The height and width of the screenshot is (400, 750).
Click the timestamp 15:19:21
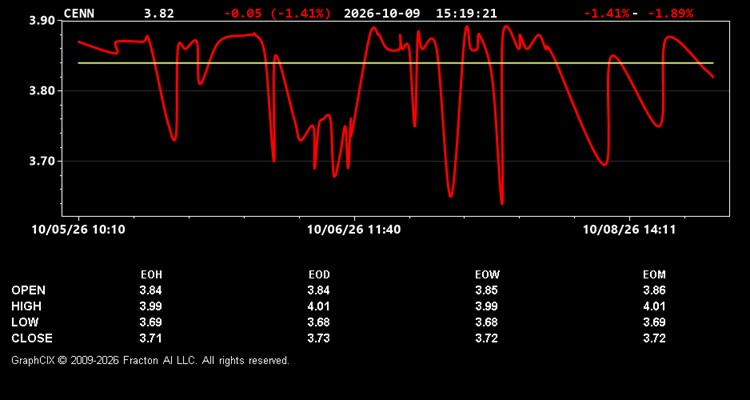click(x=466, y=13)
